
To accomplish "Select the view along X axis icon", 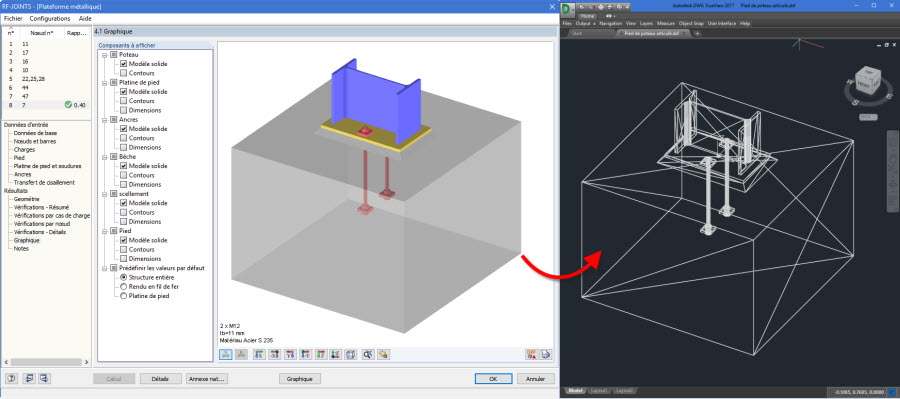I will [259, 354].
